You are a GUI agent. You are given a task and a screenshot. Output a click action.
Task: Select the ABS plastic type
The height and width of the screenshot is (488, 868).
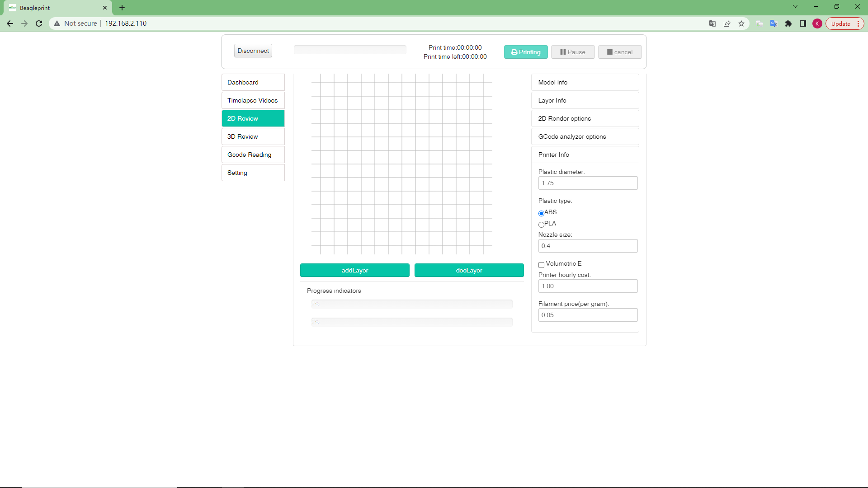click(541, 213)
